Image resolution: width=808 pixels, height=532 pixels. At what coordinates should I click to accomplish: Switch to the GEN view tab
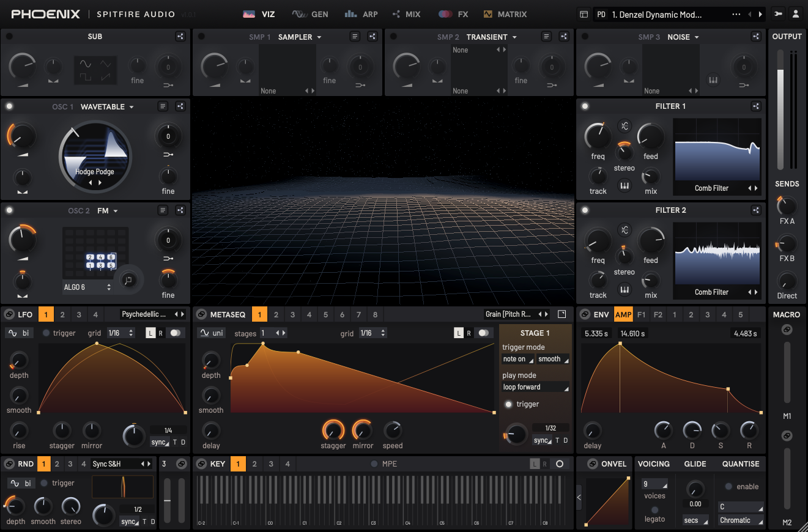(x=310, y=14)
